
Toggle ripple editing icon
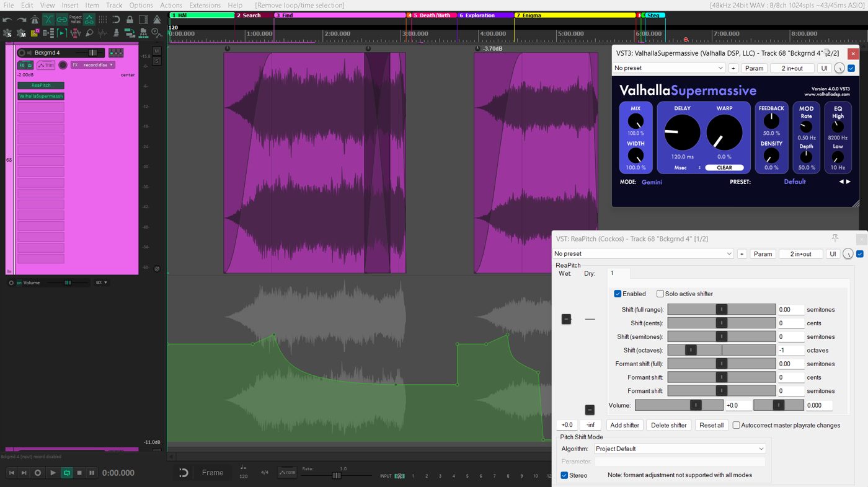pos(89,20)
